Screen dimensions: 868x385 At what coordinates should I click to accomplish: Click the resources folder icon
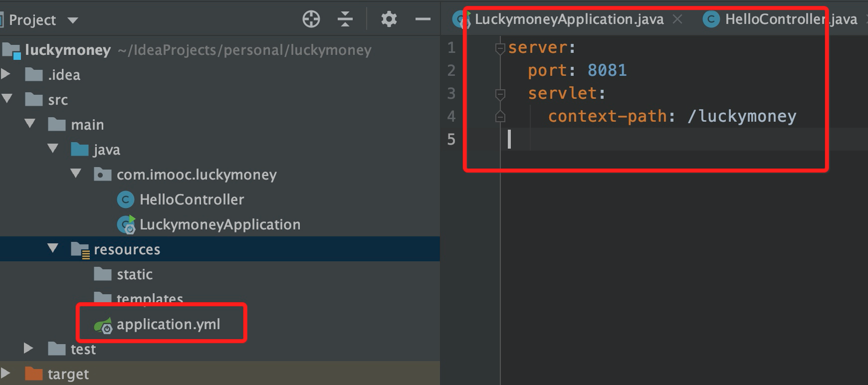point(80,249)
